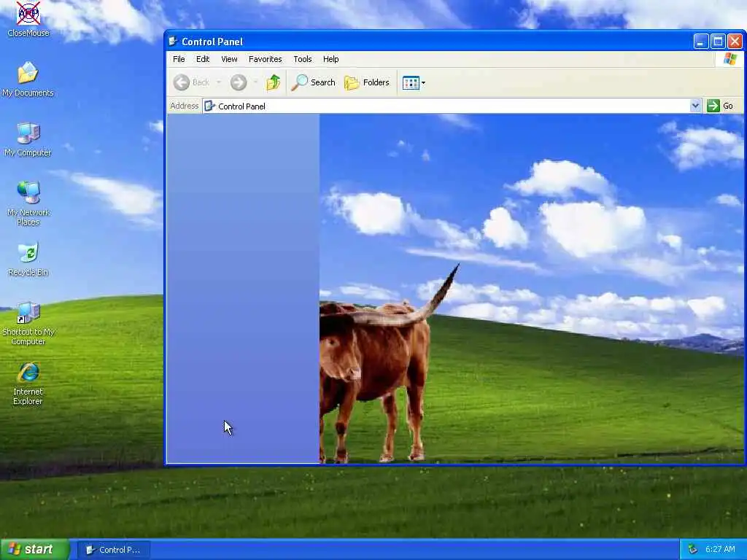Open the File menu
The height and width of the screenshot is (560, 747).
[x=179, y=59]
